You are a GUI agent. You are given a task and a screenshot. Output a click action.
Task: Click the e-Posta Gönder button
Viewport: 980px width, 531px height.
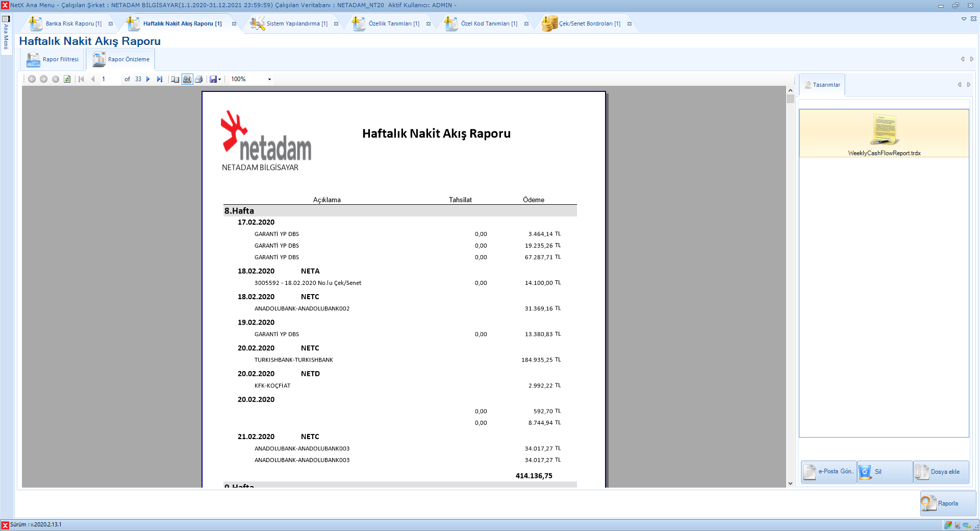click(x=829, y=472)
